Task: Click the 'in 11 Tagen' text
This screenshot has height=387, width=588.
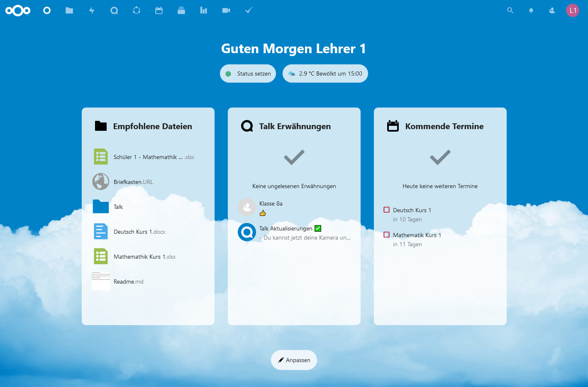Action: coord(407,244)
